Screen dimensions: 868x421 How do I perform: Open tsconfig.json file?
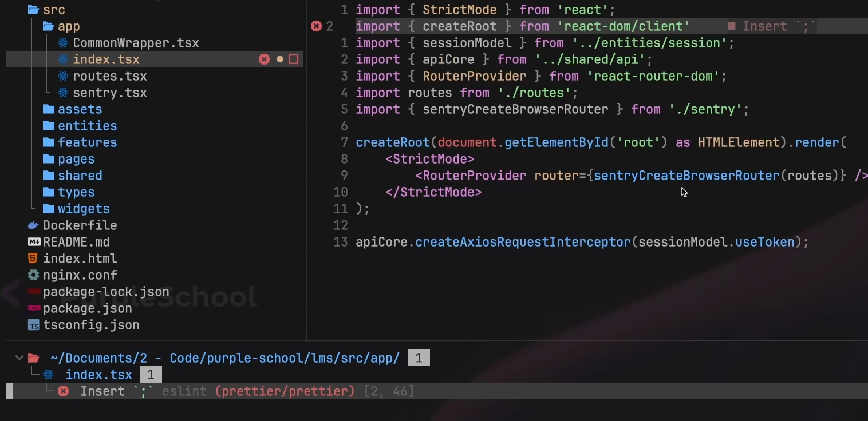(91, 325)
